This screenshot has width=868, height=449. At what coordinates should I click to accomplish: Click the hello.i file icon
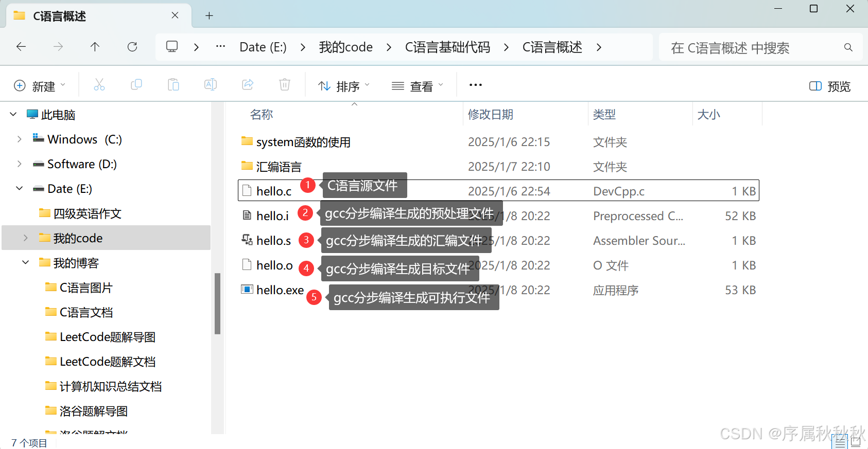click(247, 215)
